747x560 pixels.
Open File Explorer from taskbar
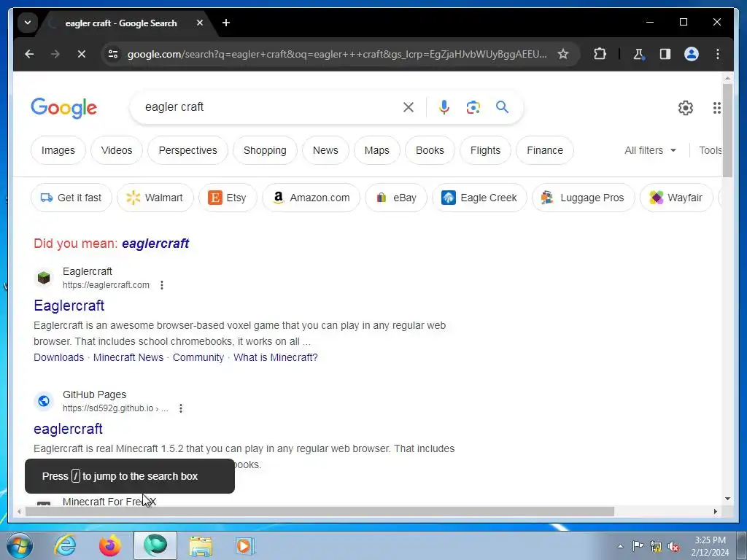(x=201, y=545)
